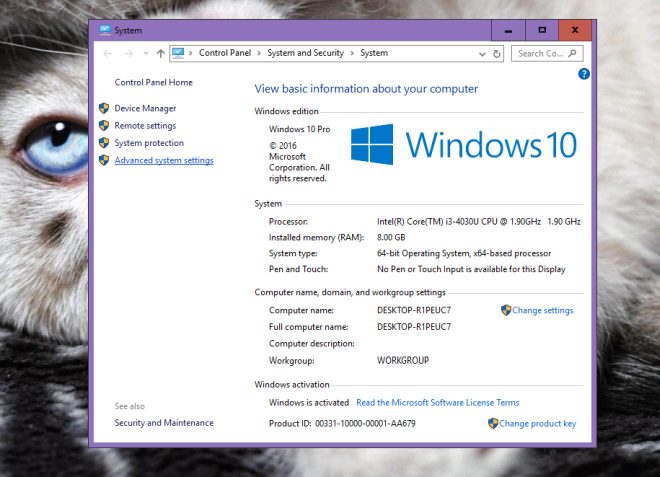Image resolution: width=660 pixels, height=477 pixels.
Task: Read the Microsoft Software License Terms
Action: (438, 402)
